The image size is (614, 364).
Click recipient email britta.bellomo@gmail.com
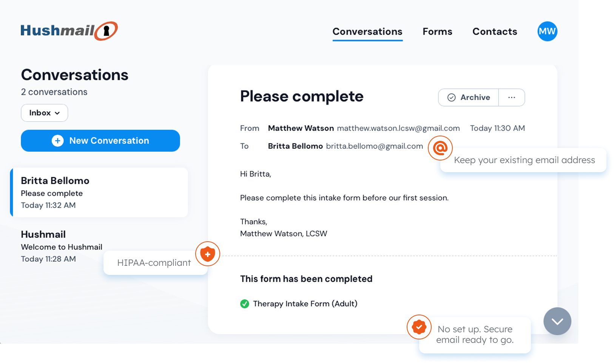[375, 146]
